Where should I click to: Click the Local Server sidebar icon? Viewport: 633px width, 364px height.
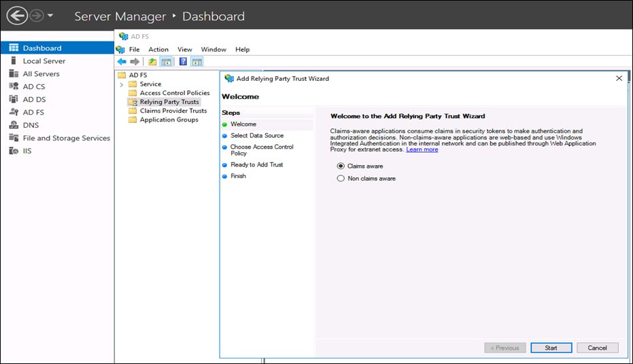pos(14,61)
